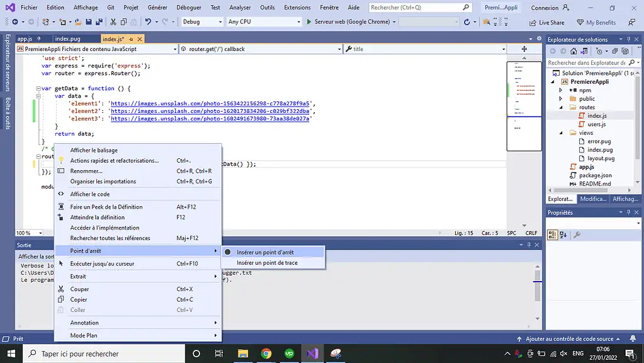
Task: Click the Cut scissors icon in toolbar
Action: [113, 22]
